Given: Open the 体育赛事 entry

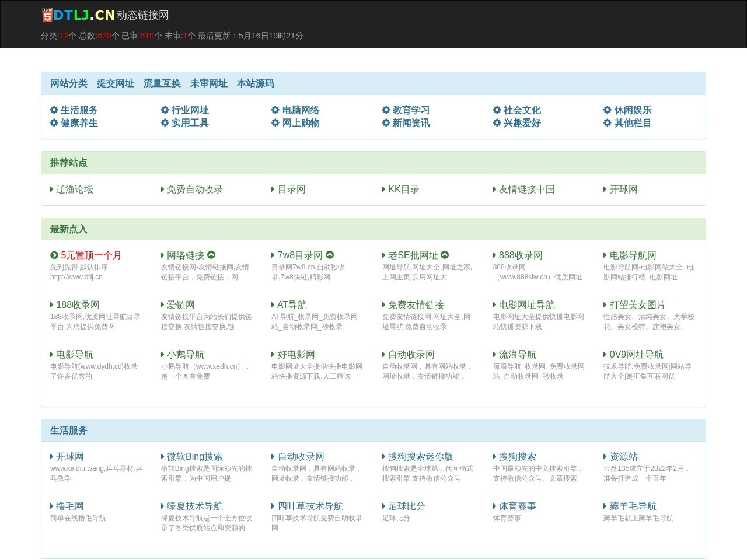Looking at the screenshot, I should coord(518,506).
